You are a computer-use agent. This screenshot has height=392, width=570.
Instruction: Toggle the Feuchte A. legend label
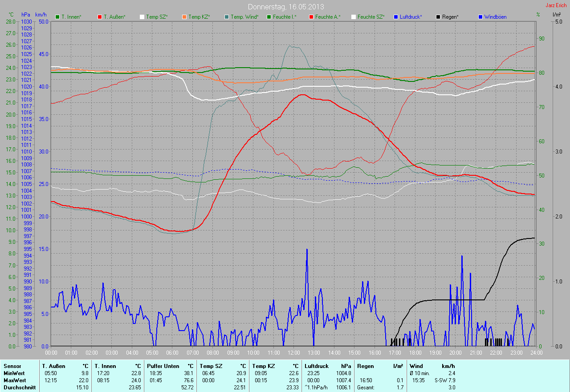tap(327, 17)
